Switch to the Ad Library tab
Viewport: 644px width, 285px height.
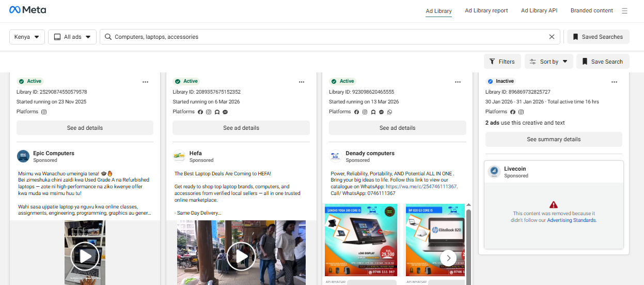coord(438,11)
